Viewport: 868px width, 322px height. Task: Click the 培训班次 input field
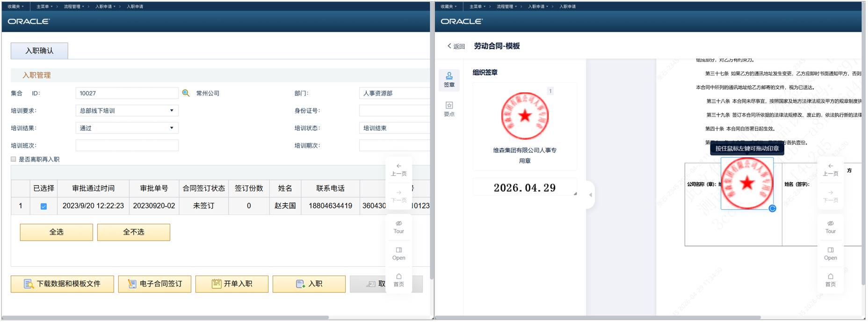tap(127, 145)
